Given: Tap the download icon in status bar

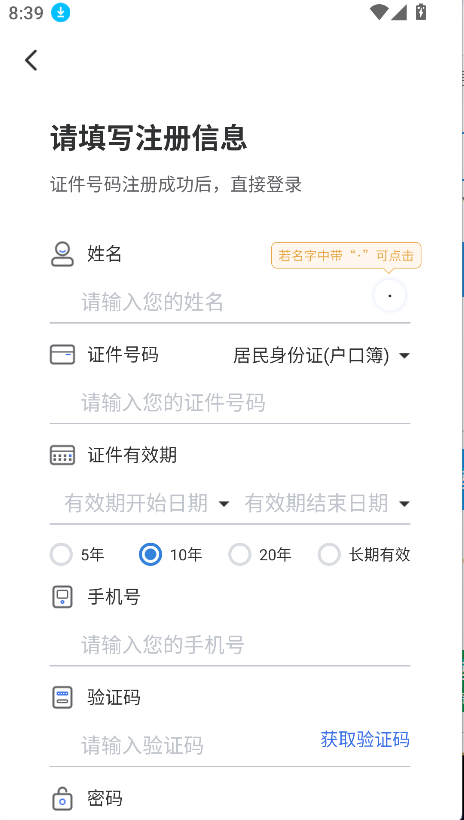Looking at the screenshot, I should click(61, 13).
